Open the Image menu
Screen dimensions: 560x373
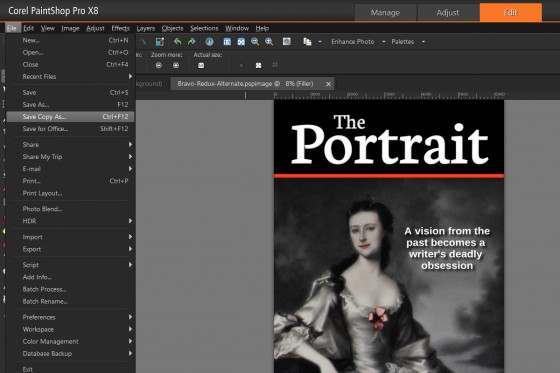click(70, 28)
